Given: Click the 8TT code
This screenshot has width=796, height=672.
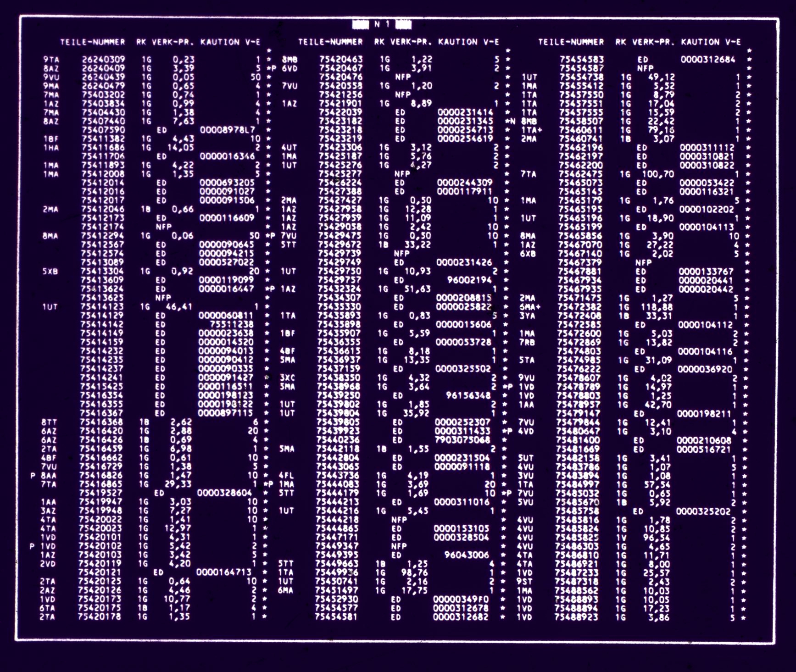Looking at the screenshot, I should point(49,422).
